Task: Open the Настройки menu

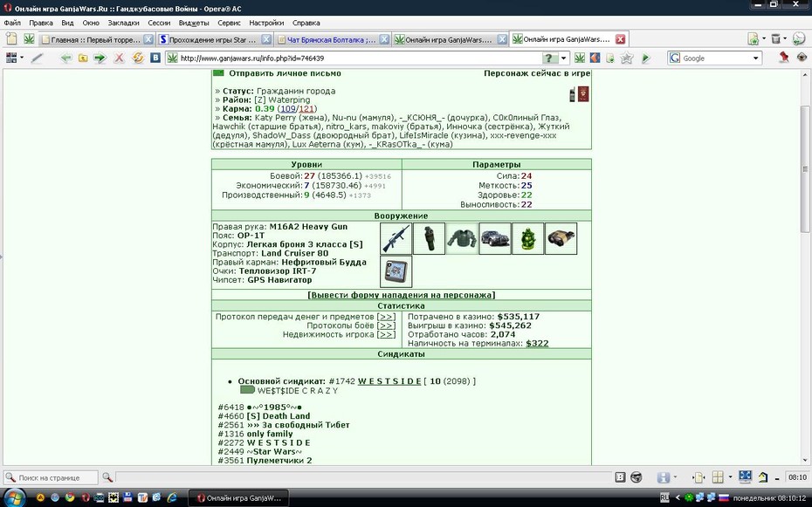Action: click(266, 23)
